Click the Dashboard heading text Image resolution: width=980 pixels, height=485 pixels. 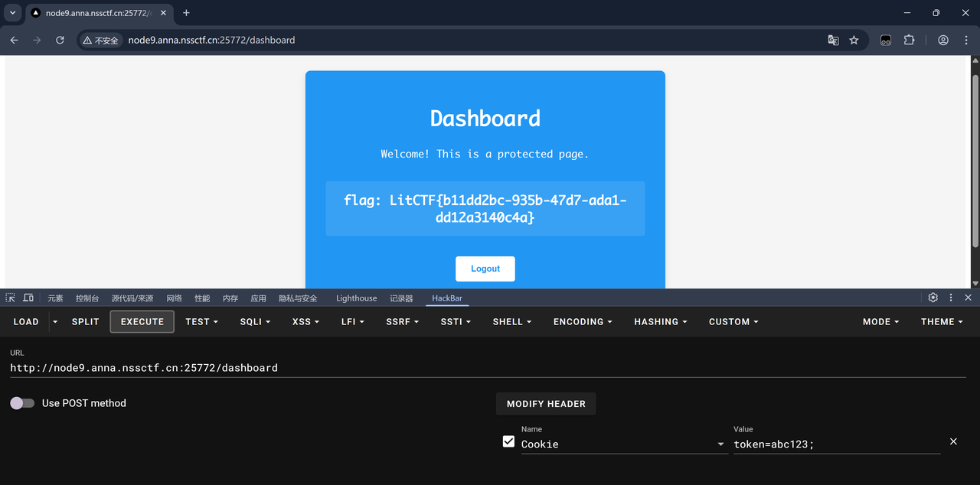[485, 119]
